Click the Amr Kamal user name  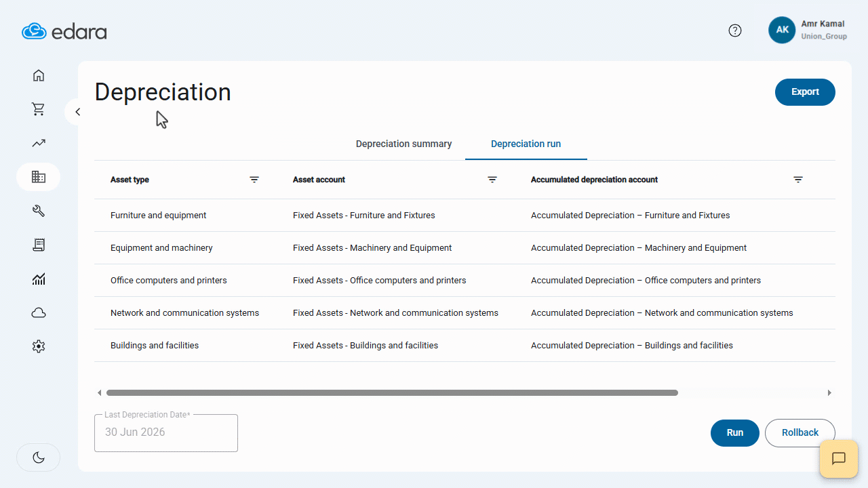(823, 24)
